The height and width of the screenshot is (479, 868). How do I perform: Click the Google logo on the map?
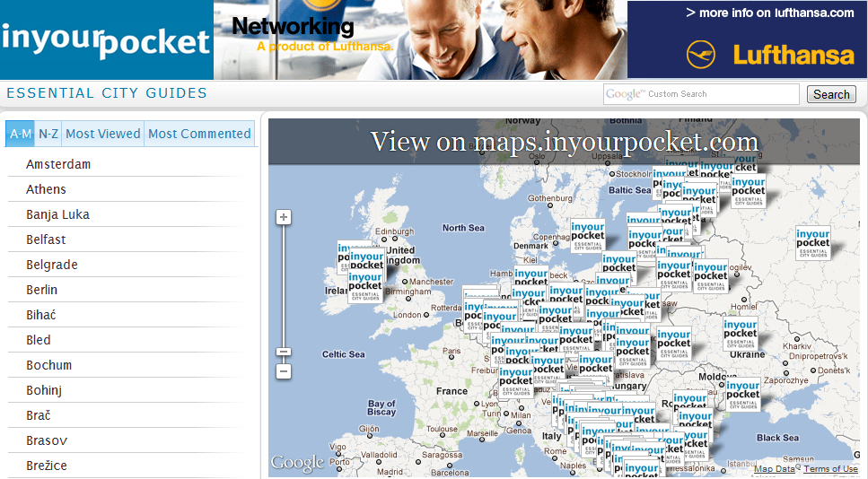click(x=297, y=463)
